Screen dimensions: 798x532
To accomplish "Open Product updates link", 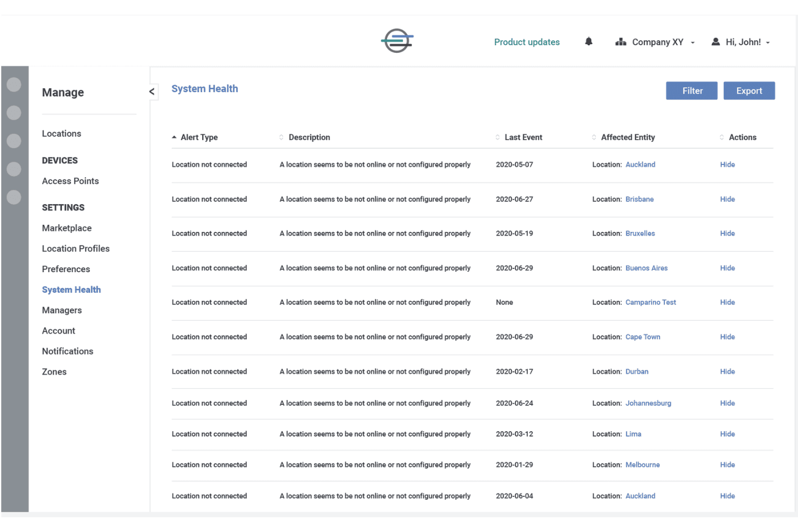I will click(x=527, y=42).
